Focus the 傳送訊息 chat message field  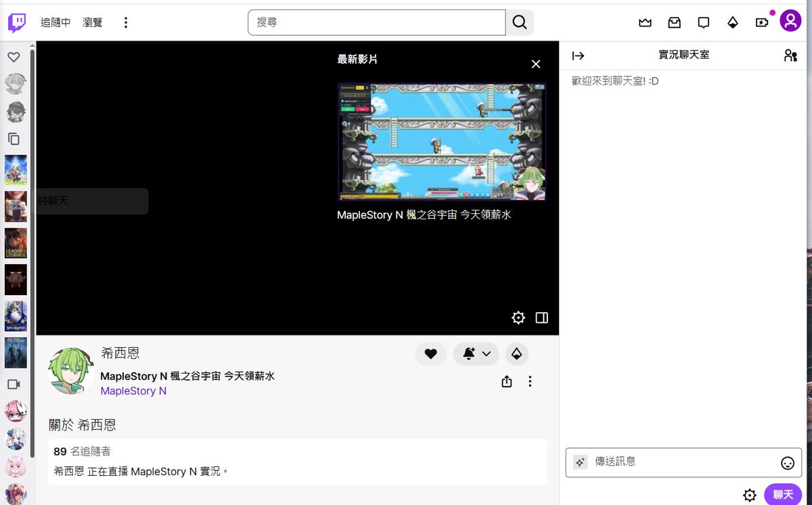pos(683,462)
